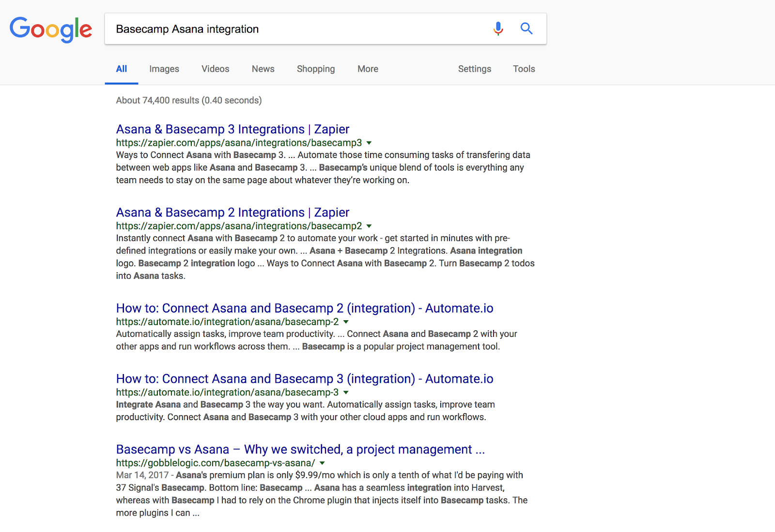Open Connect Asana and Basecamp 3 Automate.io result
This screenshot has width=775, height=532.
pos(305,379)
